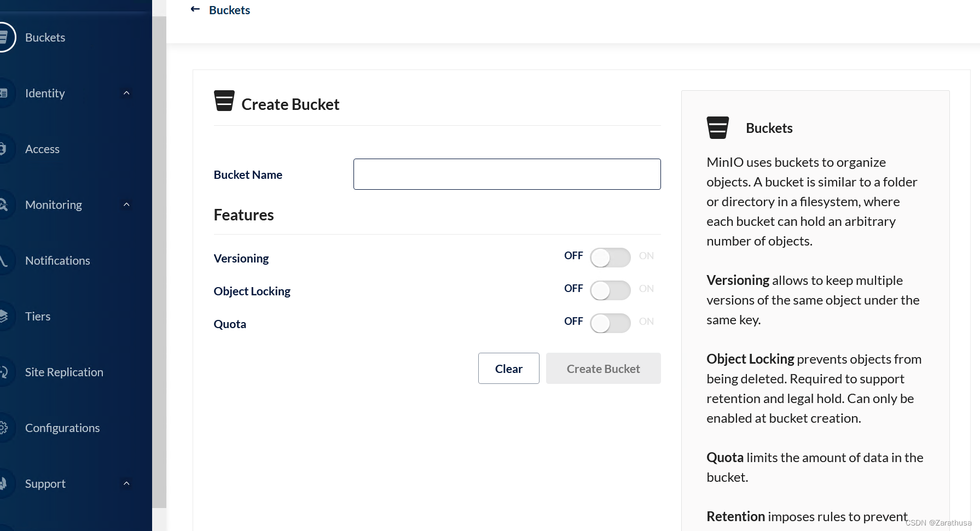The image size is (980, 531).
Task: Focus the Bucket Name input field
Action: pos(507,174)
